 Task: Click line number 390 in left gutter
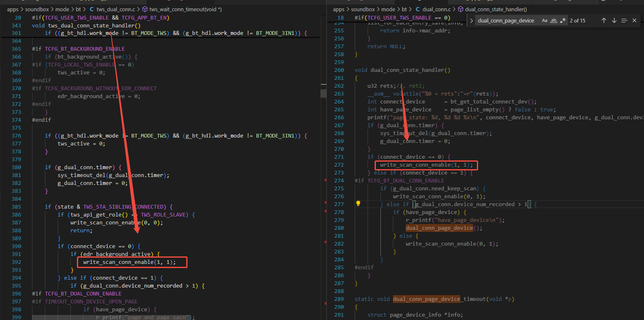click(17, 246)
